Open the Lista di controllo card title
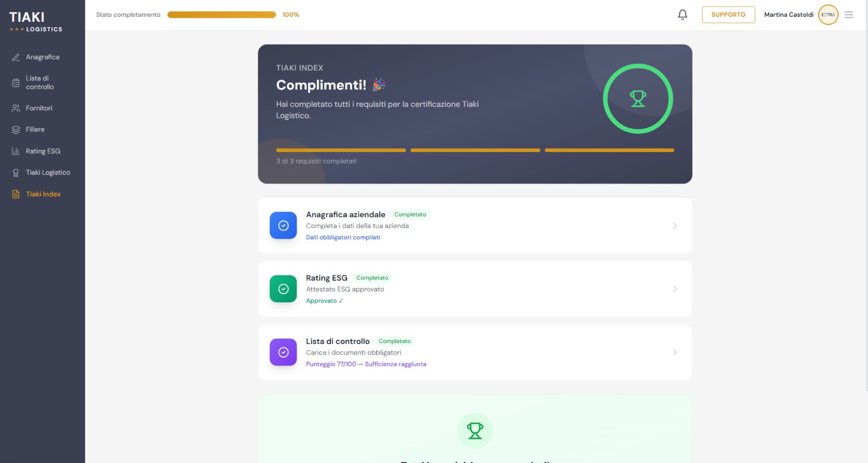Screen dimensions: 868x463 tap(337, 341)
